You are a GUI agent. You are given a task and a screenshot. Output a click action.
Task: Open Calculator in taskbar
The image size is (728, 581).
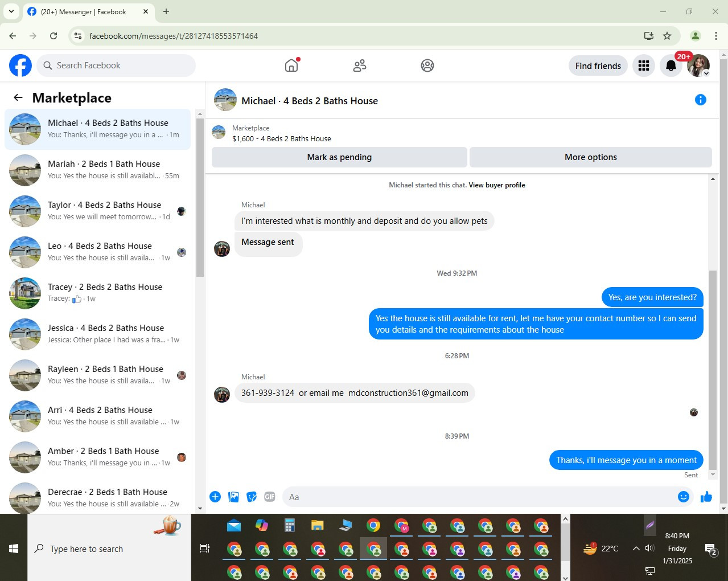tap(290, 525)
